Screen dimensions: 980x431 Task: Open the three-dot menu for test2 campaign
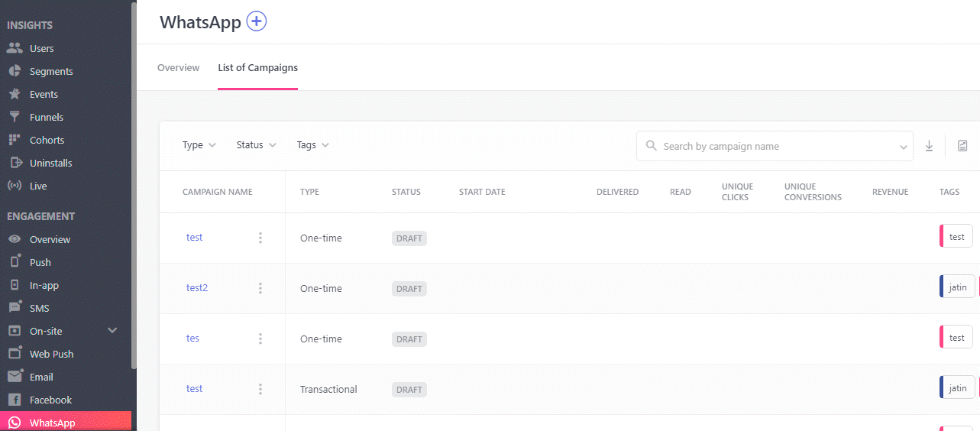[x=260, y=288]
